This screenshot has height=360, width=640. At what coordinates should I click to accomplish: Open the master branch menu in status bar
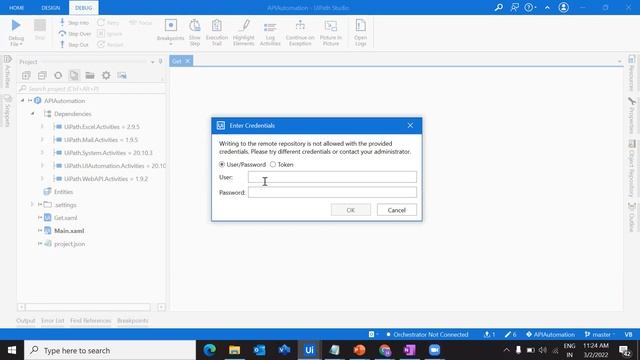(600, 334)
